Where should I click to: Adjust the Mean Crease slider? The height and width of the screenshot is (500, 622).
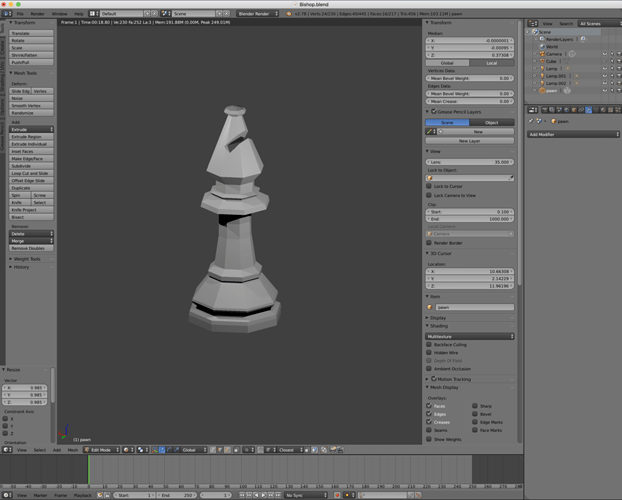click(x=470, y=101)
